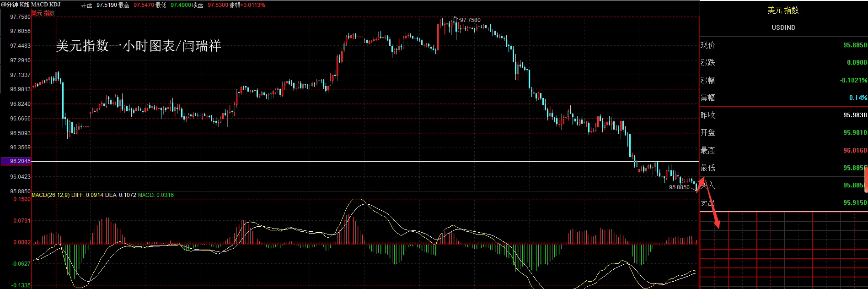
Task: Click the 昨收 value 95.9830
Action: [x=855, y=115]
